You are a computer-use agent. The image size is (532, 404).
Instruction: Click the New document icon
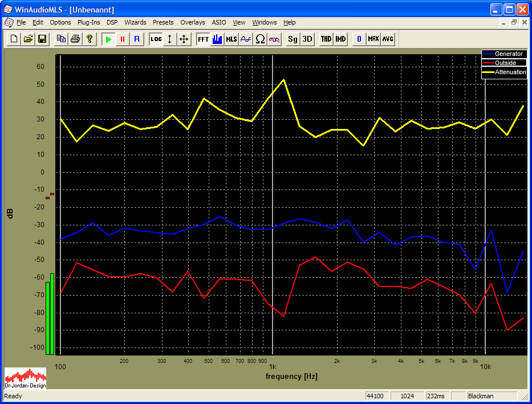tap(14, 39)
